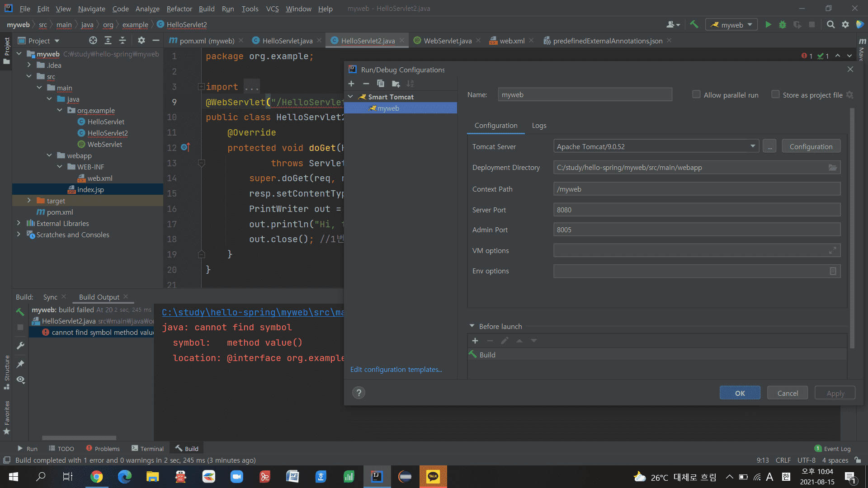Start debugging with the bug icon

(x=783, y=25)
